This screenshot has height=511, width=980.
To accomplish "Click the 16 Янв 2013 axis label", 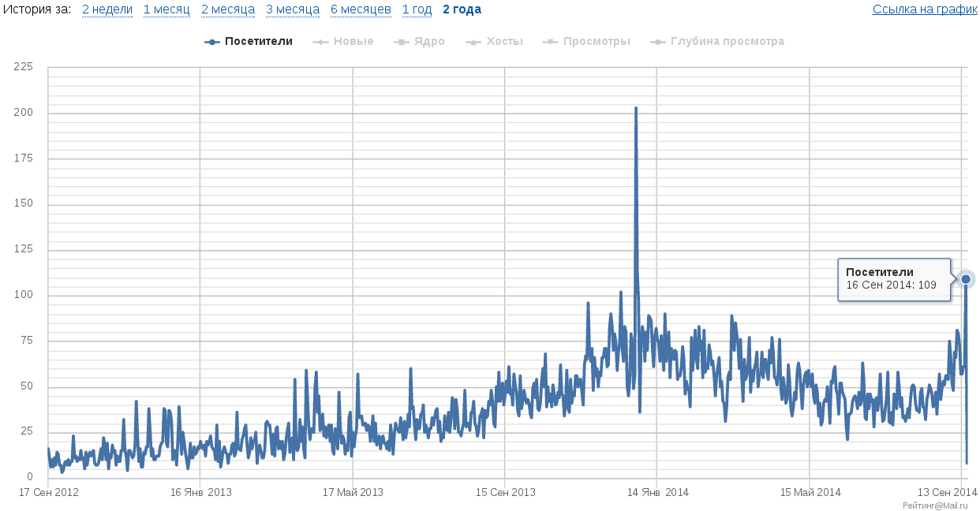I will [201, 492].
